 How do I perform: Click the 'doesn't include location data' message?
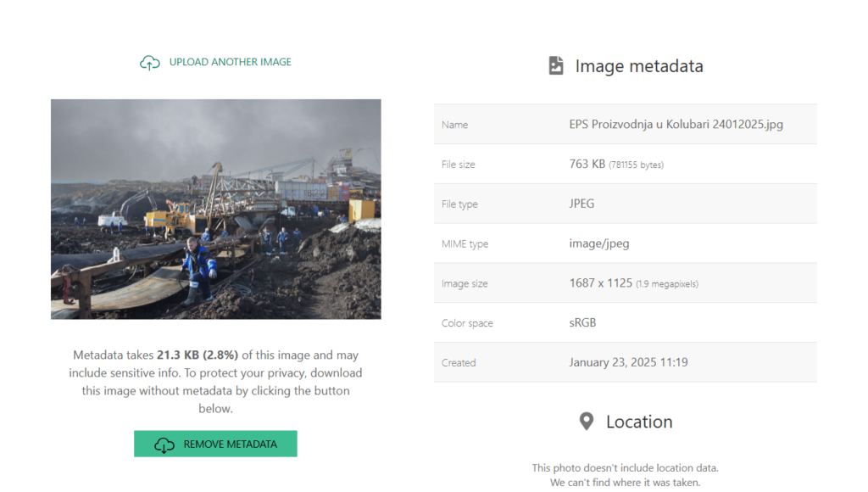[625, 467]
